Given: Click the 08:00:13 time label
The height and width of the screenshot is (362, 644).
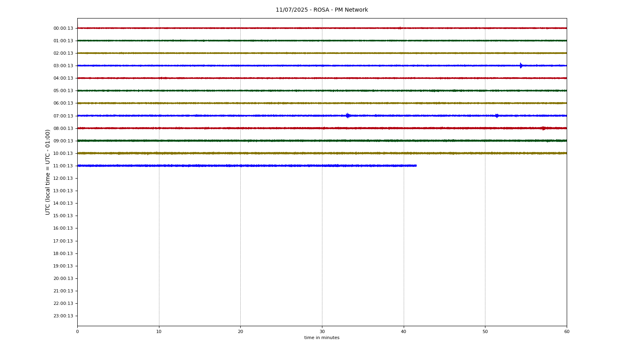Looking at the screenshot, I should (63, 128).
